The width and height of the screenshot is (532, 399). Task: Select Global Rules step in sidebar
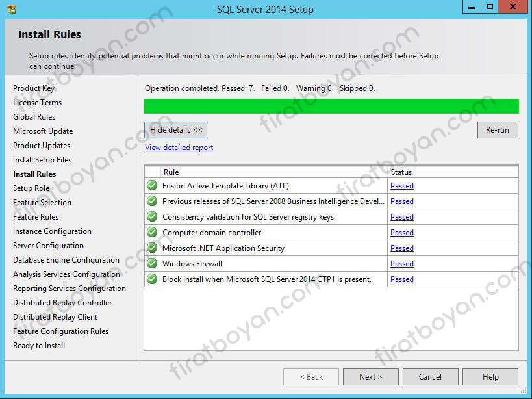[x=34, y=117]
